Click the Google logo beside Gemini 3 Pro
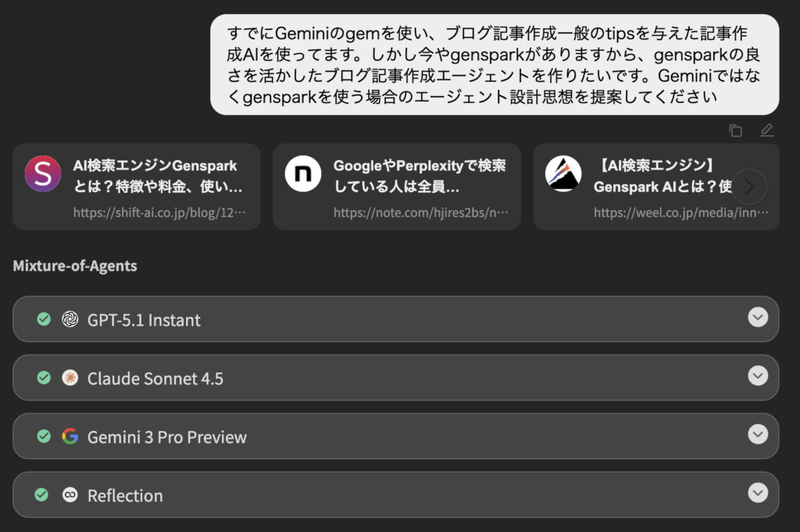The width and height of the screenshot is (800, 532). [x=70, y=436]
